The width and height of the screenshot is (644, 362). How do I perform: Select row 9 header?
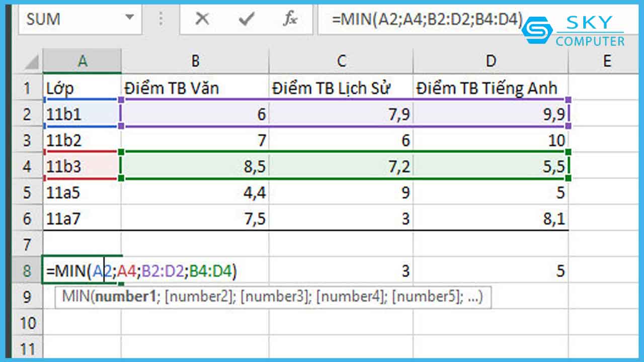[27, 297]
